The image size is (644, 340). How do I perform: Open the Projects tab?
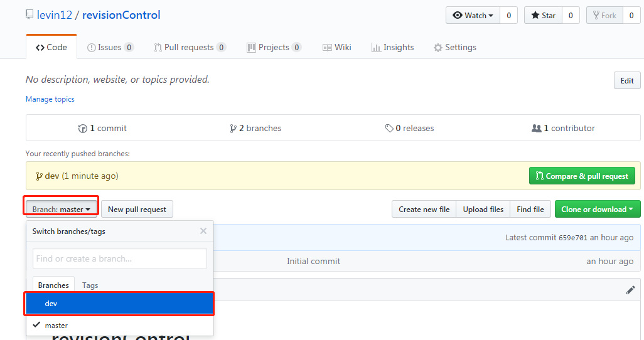(x=274, y=47)
